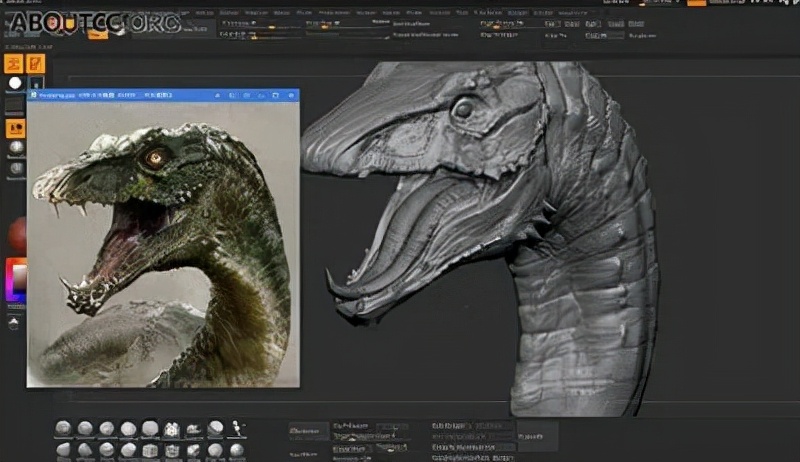The image size is (800, 462).
Task: Pick the first sphere brush in bottom palette
Action: pos(63,428)
